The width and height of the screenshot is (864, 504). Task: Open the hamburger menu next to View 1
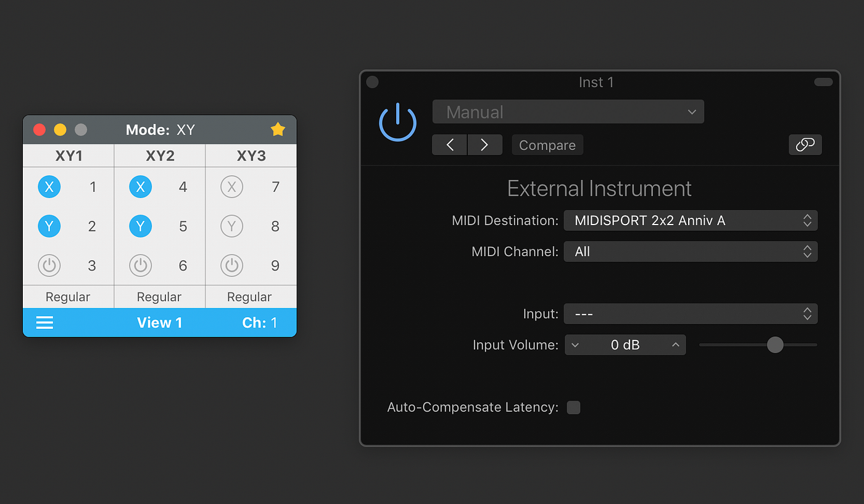point(44,322)
